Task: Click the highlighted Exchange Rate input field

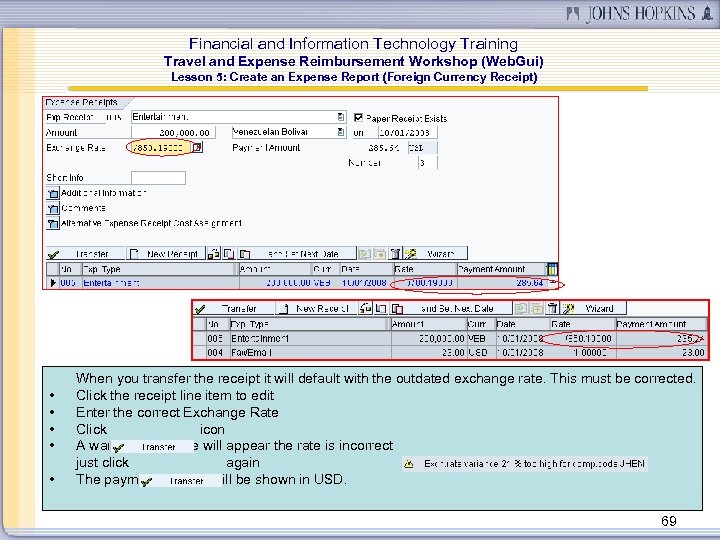Action: click(x=160, y=148)
